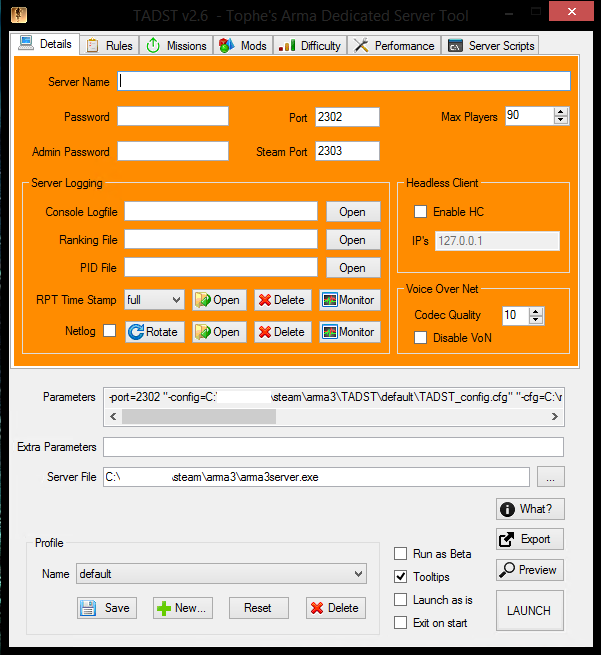601x655 pixels.
Task: Go to the Performance tab
Action: (x=394, y=46)
